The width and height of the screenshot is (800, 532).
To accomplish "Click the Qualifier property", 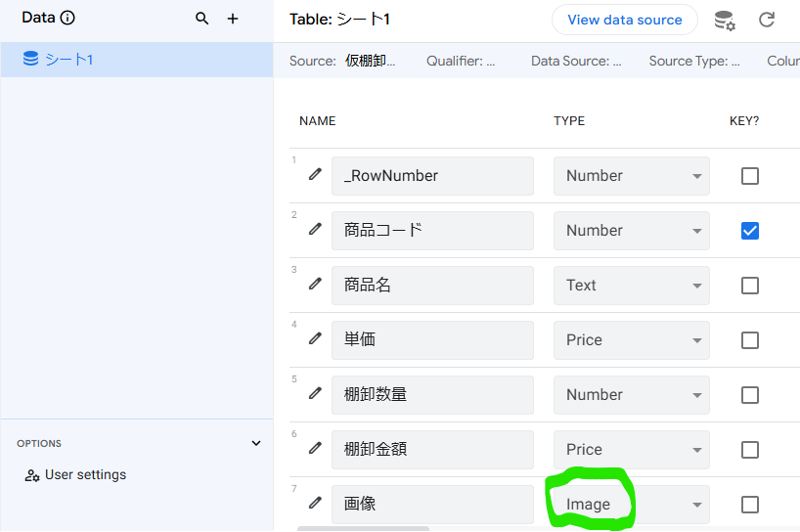I will (x=461, y=62).
